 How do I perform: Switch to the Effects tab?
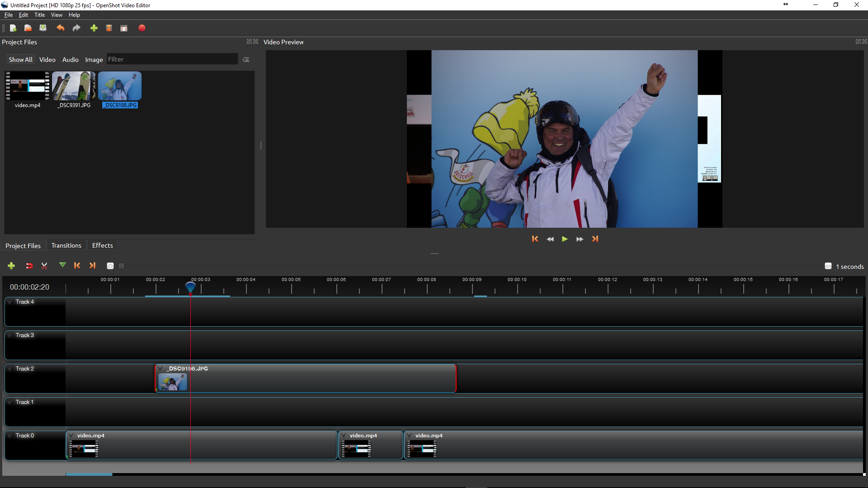click(x=102, y=245)
